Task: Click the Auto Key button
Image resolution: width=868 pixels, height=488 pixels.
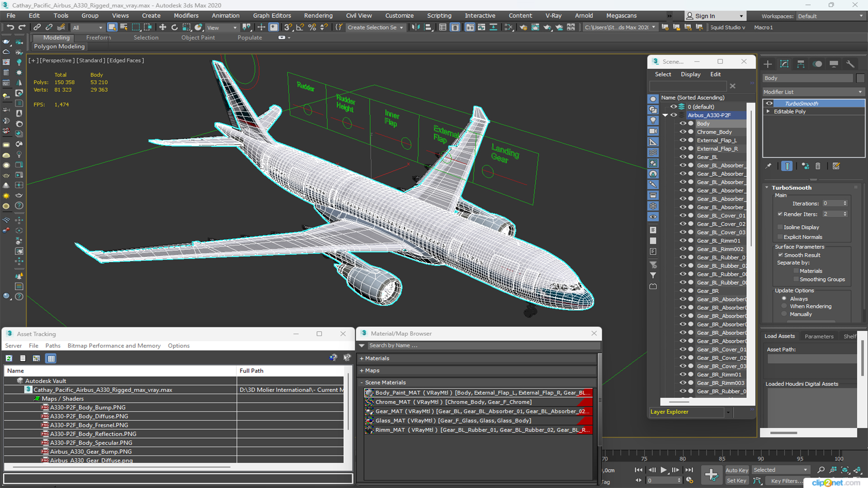Action: [736, 470]
